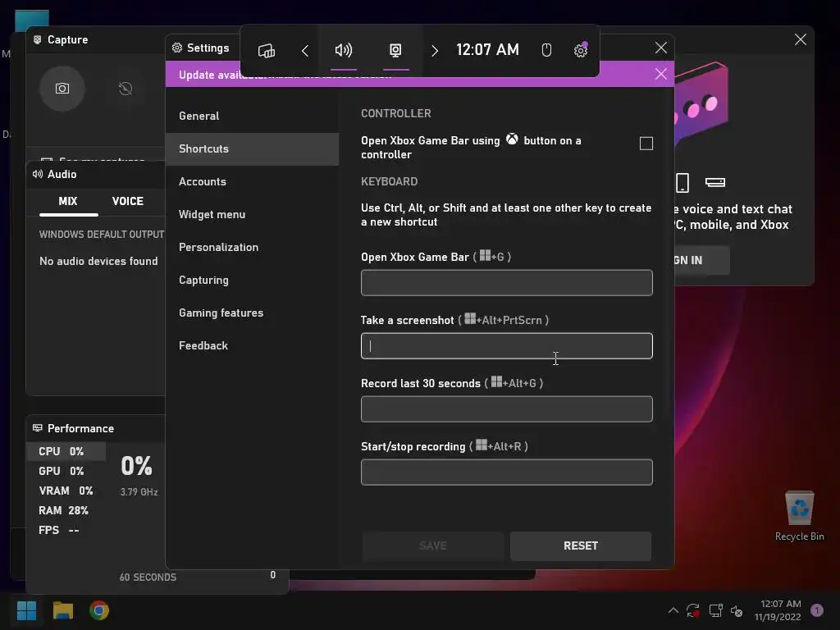
Task: Click the RESET shortcuts button
Action: pyautogui.click(x=581, y=546)
